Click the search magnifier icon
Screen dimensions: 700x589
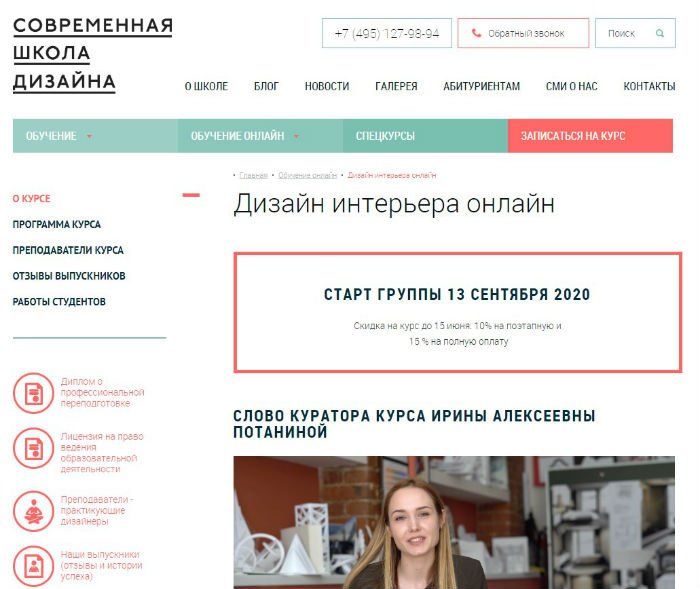point(660,33)
